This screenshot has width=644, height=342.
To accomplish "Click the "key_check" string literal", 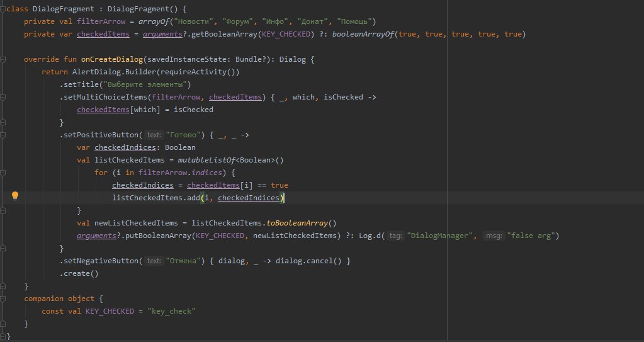I will (x=171, y=312).
